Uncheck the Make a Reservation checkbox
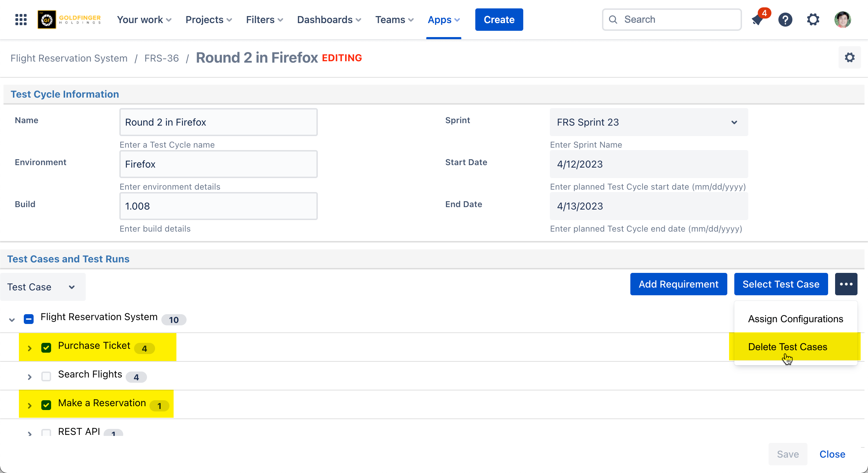This screenshot has width=868, height=473. click(46, 405)
